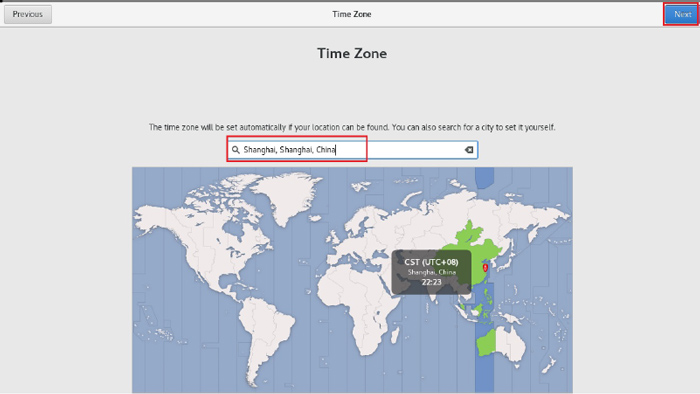Pick South America on the time zone map
The image size is (700, 394).
263,330
